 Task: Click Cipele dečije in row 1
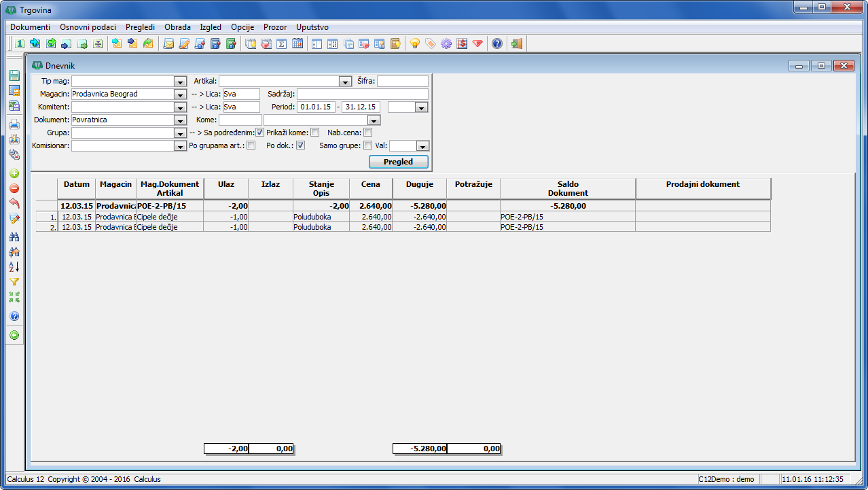[x=158, y=217]
